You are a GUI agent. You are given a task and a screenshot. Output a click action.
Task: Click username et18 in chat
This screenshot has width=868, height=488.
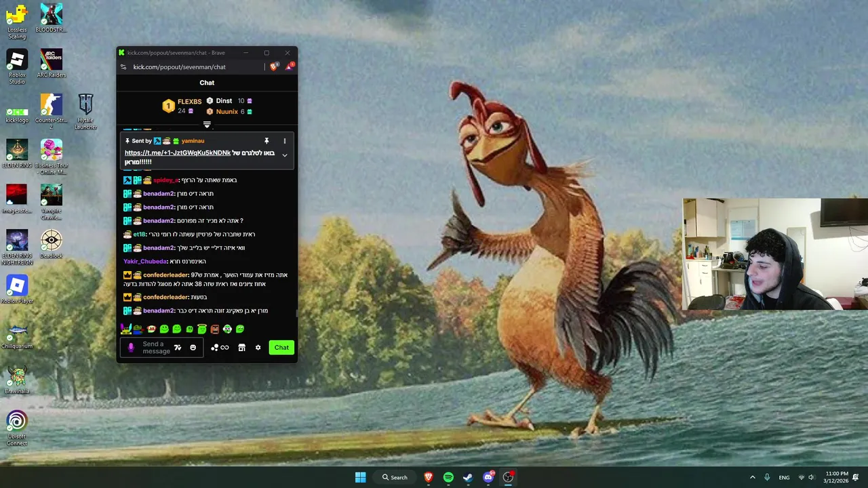[139, 235]
